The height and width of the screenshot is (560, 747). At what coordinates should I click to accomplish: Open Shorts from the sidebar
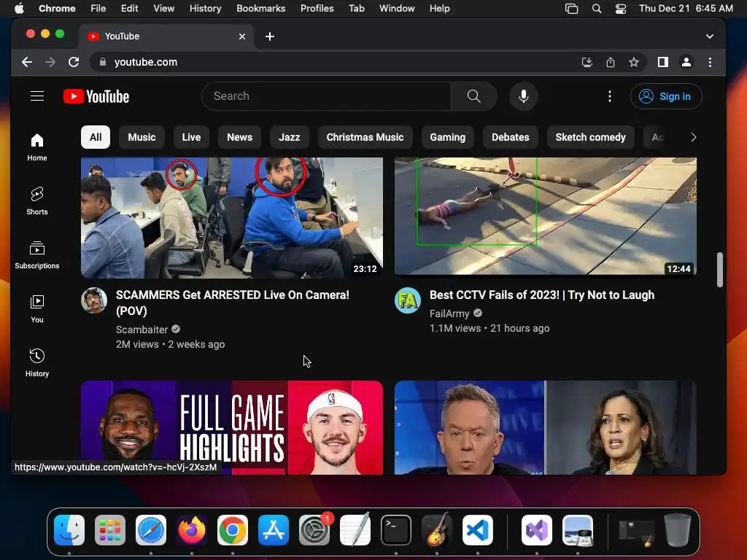[37, 201]
